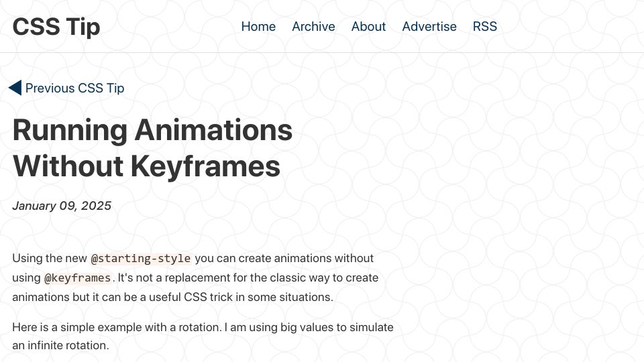Screen dimensions: 644x362
Task: Open the RSS feed link
Action: tap(484, 26)
